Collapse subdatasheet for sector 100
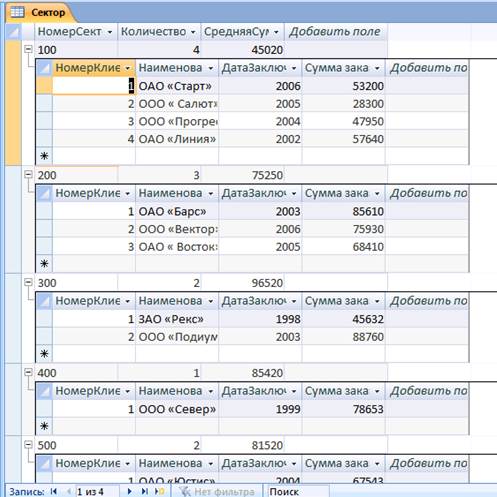The height and width of the screenshot is (497, 497). (28, 49)
